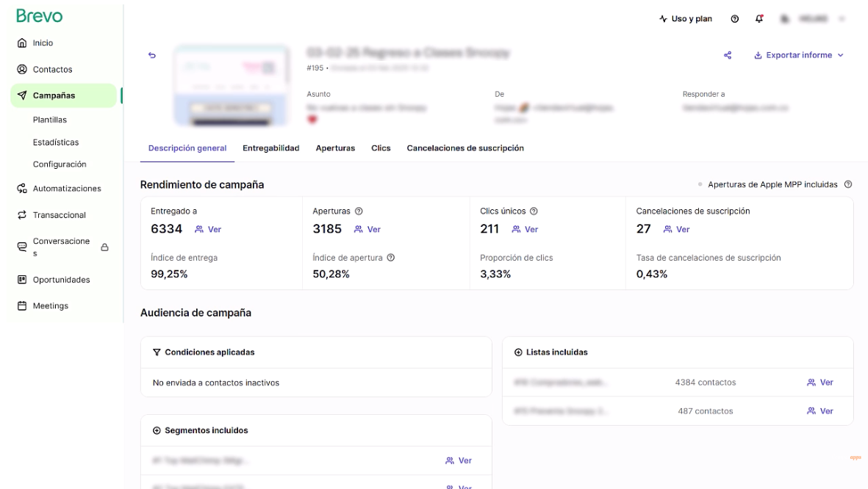Screen dimensions: 868x489
Task: Open Conversaciones chat icon
Action: pyautogui.click(x=22, y=247)
